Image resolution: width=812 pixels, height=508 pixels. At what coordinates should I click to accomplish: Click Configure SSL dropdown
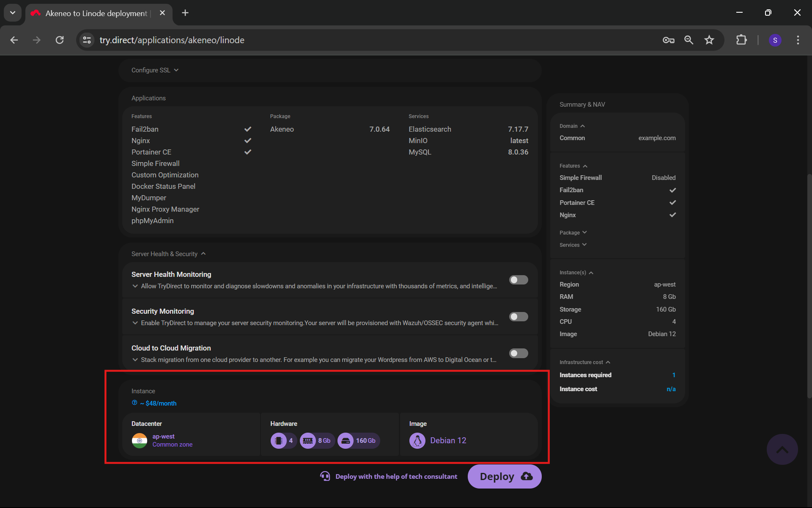pyautogui.click(x=155, y=70)
